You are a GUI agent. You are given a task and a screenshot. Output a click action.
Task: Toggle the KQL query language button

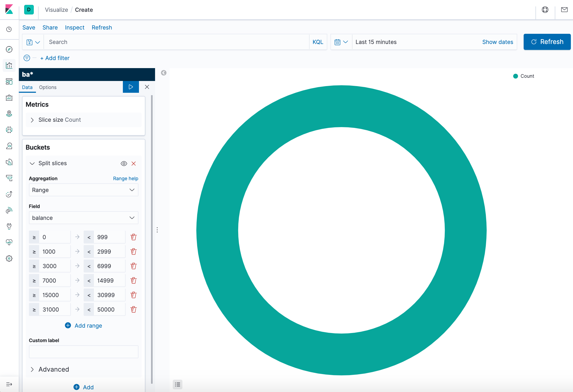click(318, 42)
